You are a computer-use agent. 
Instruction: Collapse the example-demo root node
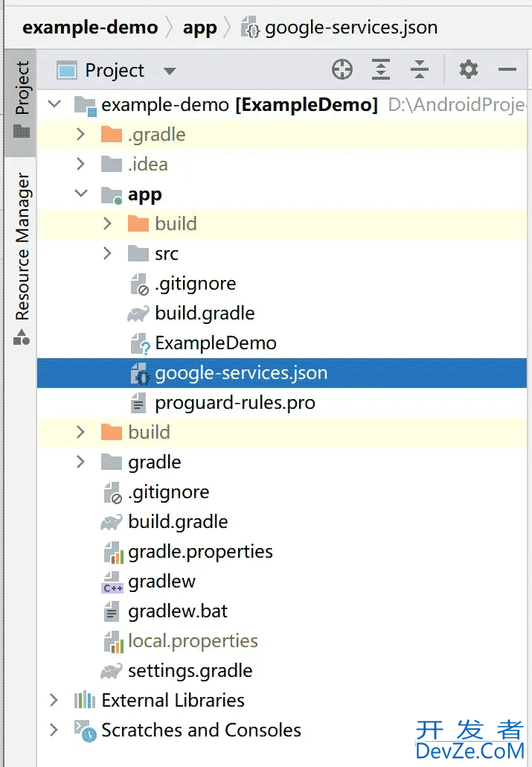(54, 104)
